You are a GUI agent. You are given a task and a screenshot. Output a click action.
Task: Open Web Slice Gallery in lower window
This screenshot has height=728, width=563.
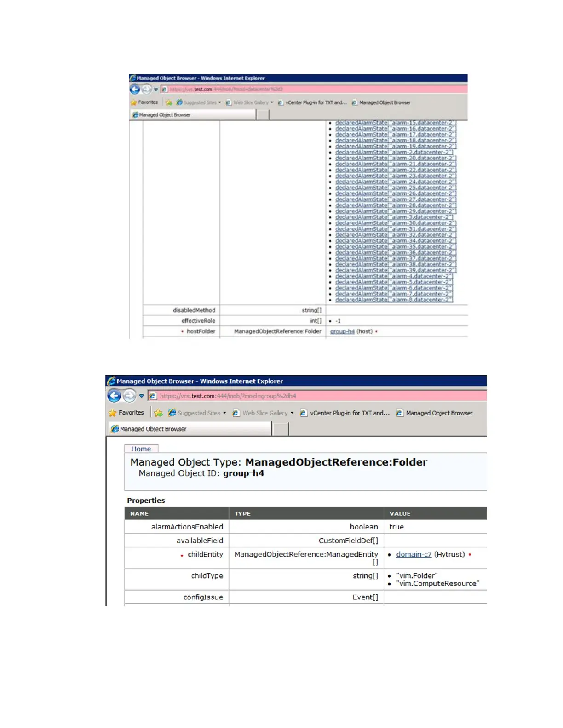(260, 413)
